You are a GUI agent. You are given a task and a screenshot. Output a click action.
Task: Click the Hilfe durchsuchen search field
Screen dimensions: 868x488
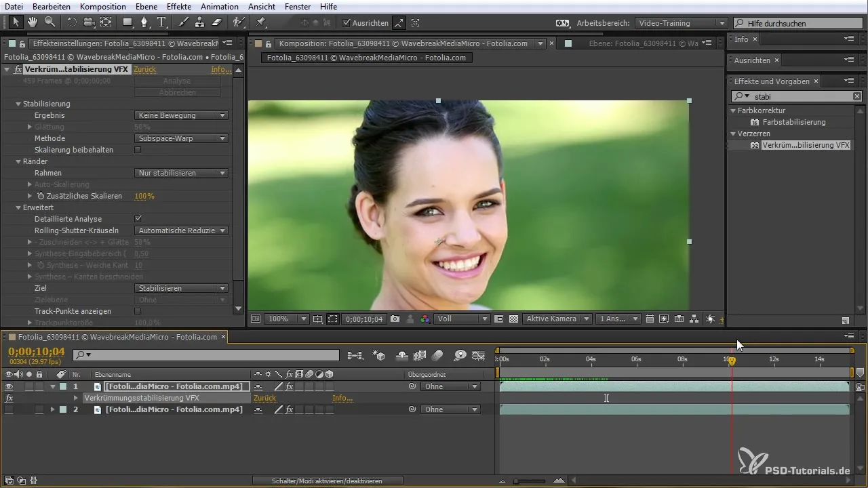[x=797, y=23]
